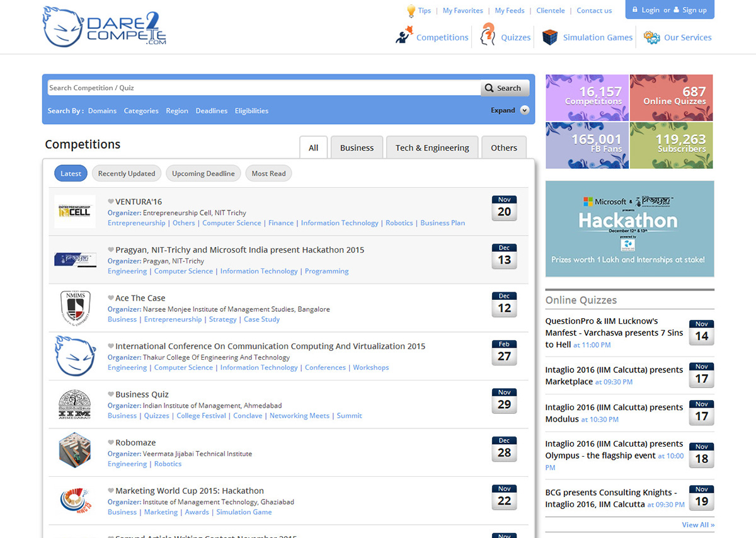The width and height of the screenshot is (756, 538).
Task: Open the Categories search filter
Action: pos(141,111)
